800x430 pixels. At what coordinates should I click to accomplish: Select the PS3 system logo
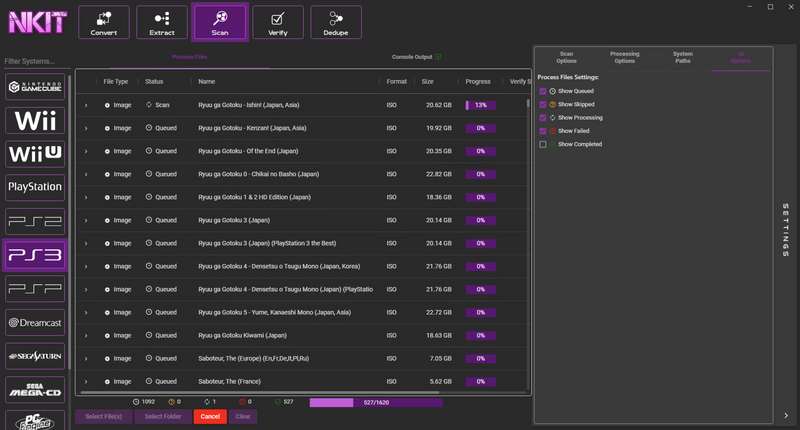[x=35, y=255]
